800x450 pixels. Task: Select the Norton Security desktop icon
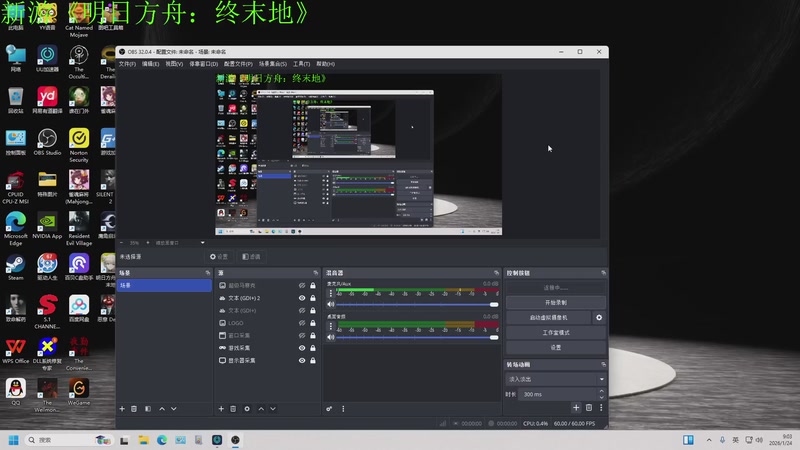[x=79, y=145]
